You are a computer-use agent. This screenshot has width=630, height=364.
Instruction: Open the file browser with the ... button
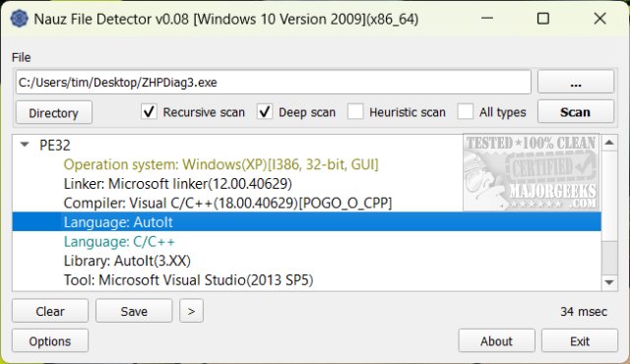pyautogui.click(x=575, y=82)
